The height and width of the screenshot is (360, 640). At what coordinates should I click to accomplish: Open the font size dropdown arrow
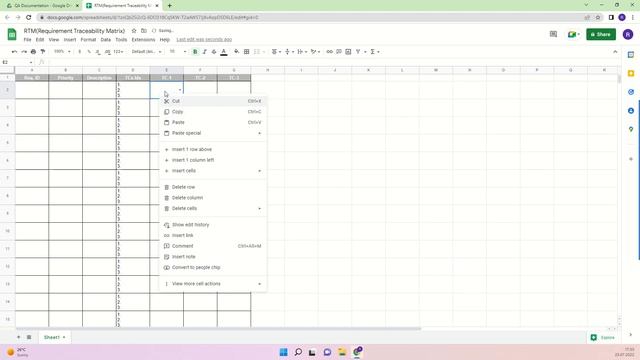coord(185,52)
